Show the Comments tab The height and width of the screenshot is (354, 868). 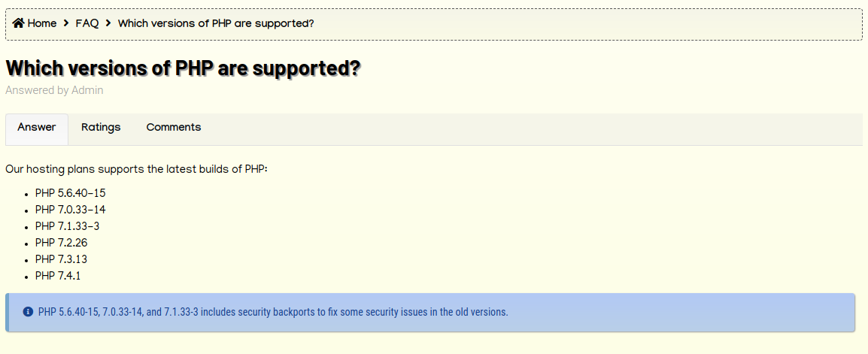[173, 128]
